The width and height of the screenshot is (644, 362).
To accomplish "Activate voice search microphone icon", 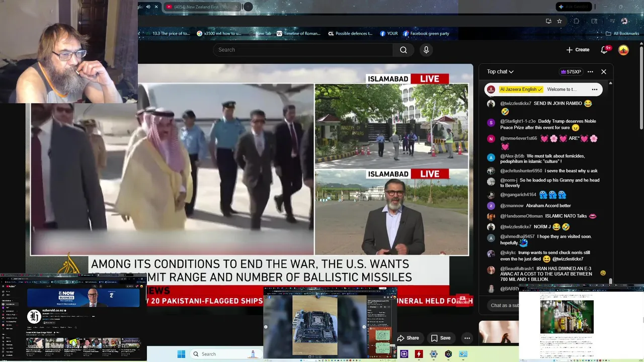I will (426, 50).
